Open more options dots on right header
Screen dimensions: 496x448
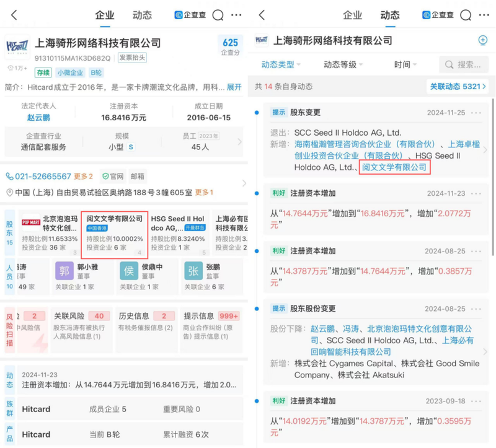point(484,15)
